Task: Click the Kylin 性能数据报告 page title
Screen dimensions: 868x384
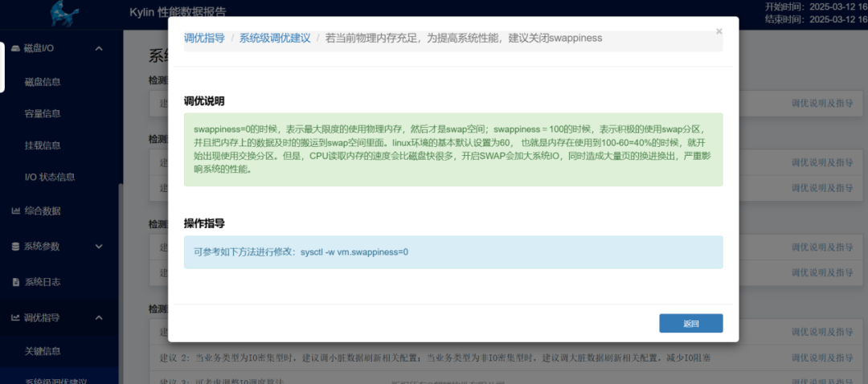Action: point(178,12)
